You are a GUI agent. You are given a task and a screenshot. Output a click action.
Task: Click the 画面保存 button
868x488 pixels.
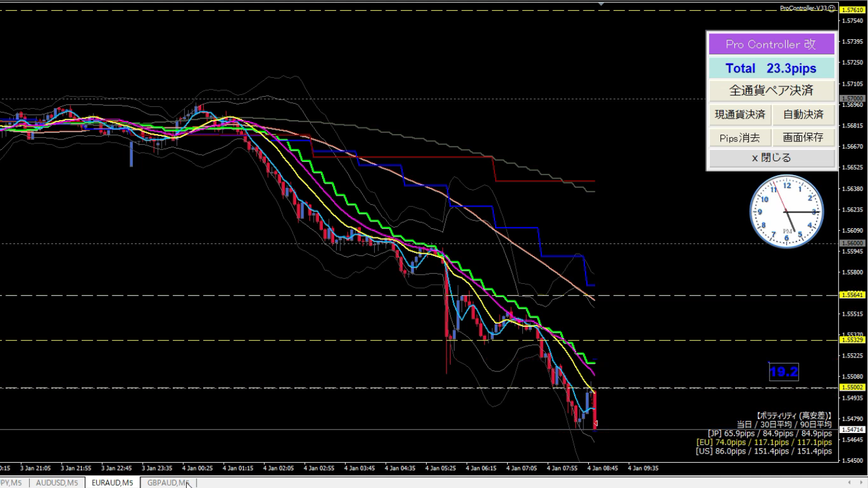coord(803,138)
